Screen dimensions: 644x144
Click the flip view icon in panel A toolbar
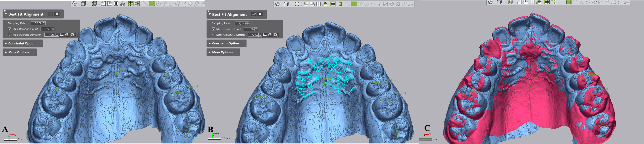(116, 3)
